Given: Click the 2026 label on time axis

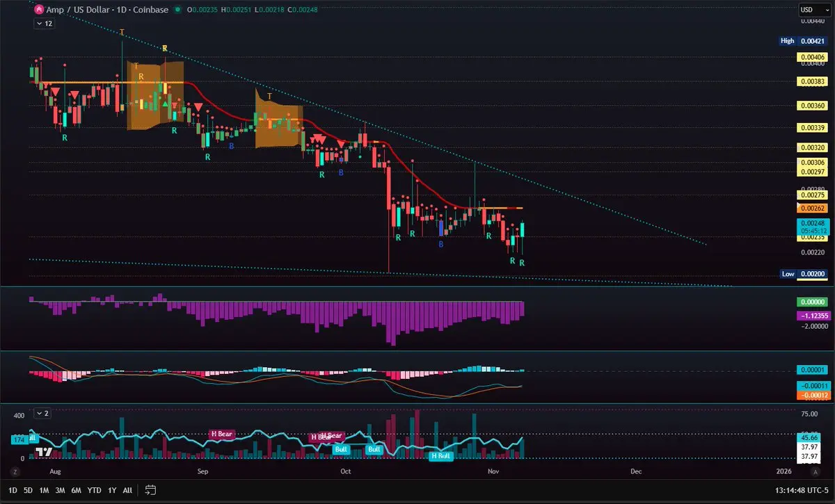Looking at the screenshot, I should pos(784,471).
